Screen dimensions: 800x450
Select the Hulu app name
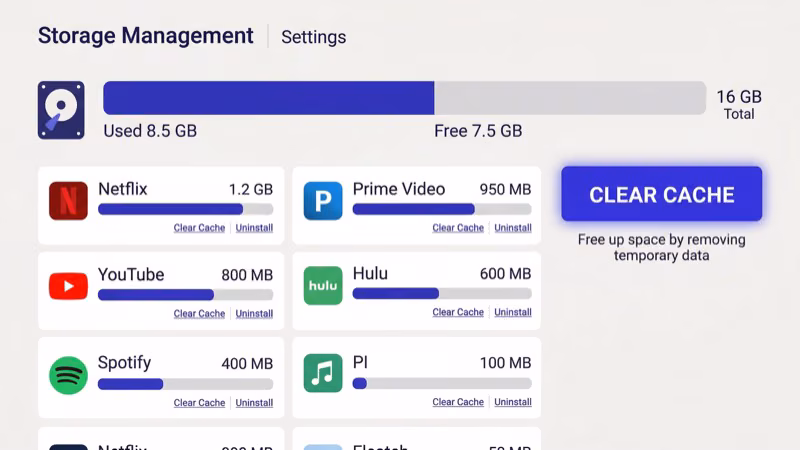coord(370,273)
